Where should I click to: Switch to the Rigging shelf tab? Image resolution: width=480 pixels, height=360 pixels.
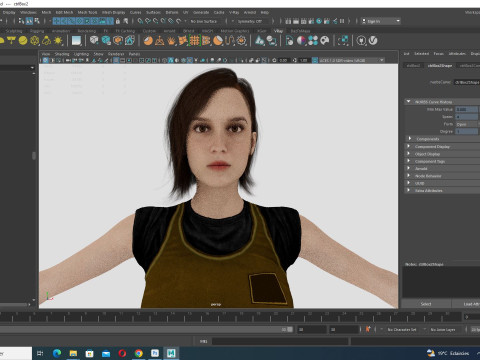pyautogui.click(x=37, y=31)
